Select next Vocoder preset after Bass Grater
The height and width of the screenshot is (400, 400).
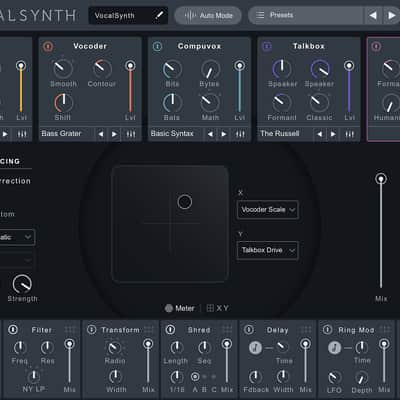coord(114,134)
